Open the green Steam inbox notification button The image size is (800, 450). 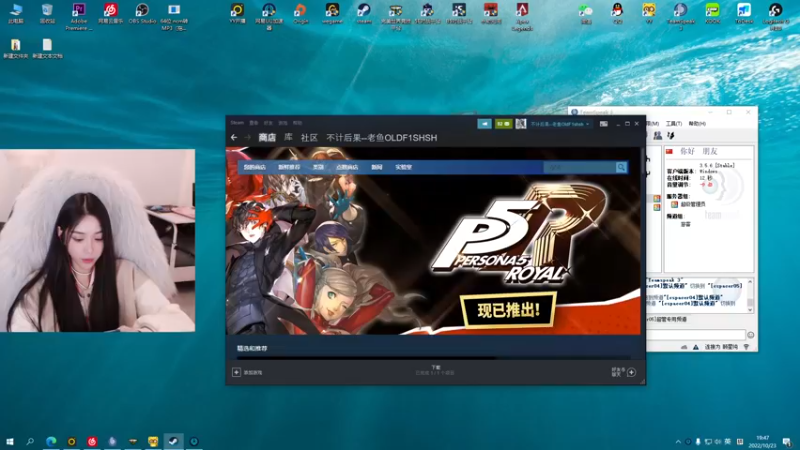click(x=503, y=124)
